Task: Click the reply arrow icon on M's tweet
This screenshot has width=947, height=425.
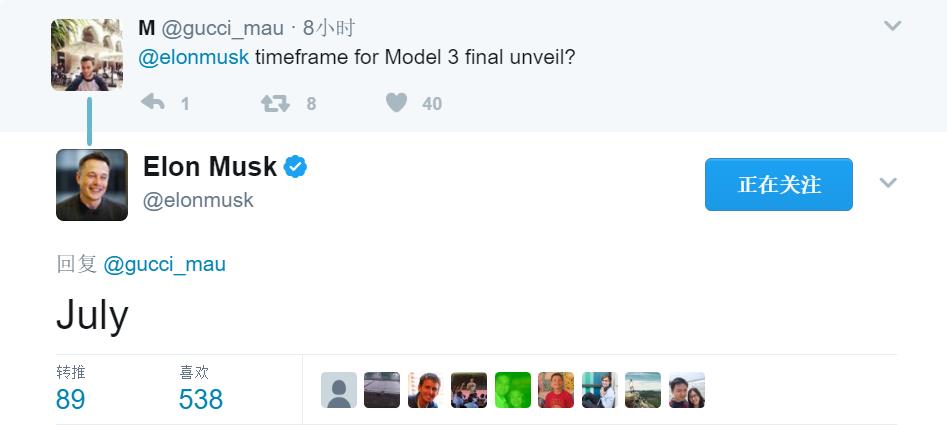Action: click(153, 102)
